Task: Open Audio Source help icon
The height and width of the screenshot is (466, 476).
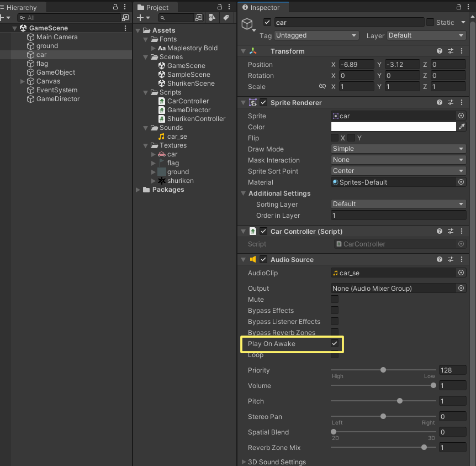Action: coord(439,259)
